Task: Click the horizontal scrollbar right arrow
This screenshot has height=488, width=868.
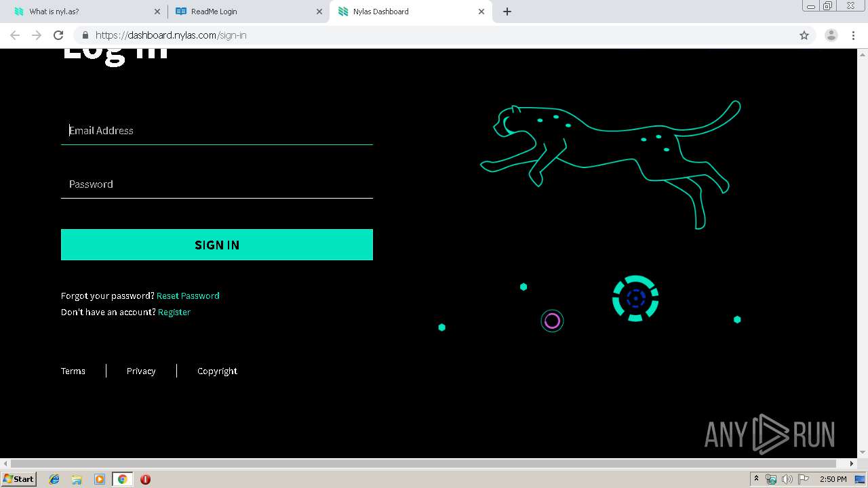Action: pos(852,464)
